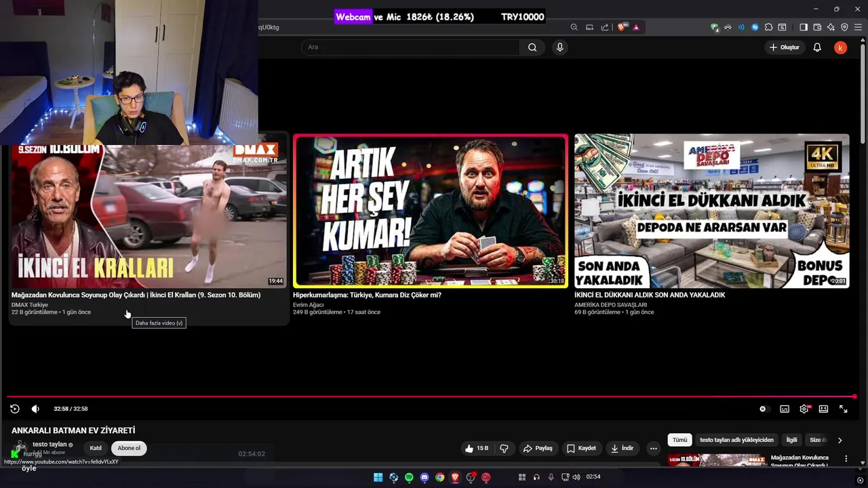
Task: Go to DMAX Turkiye channel
Action: 30,305
